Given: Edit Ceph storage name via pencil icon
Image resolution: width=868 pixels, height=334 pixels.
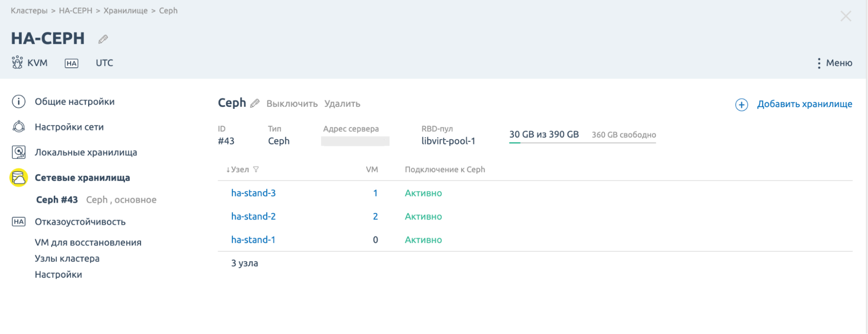Looking at the screenshot, I should tap(255, 103).
